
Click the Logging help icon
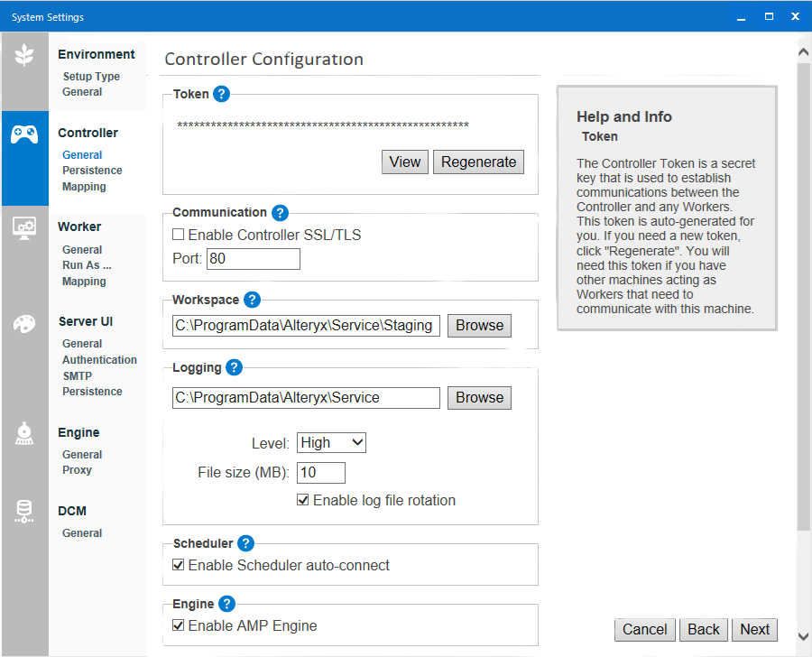234,367
